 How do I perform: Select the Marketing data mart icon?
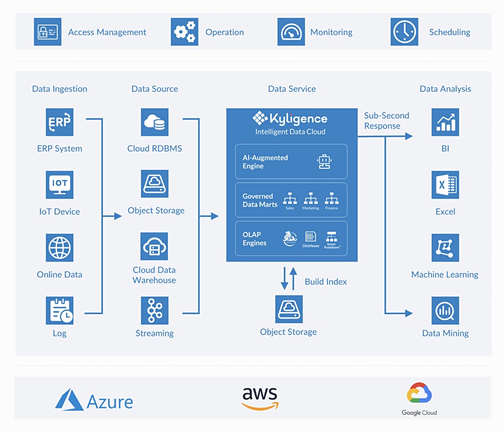click(x=310, y=201)
